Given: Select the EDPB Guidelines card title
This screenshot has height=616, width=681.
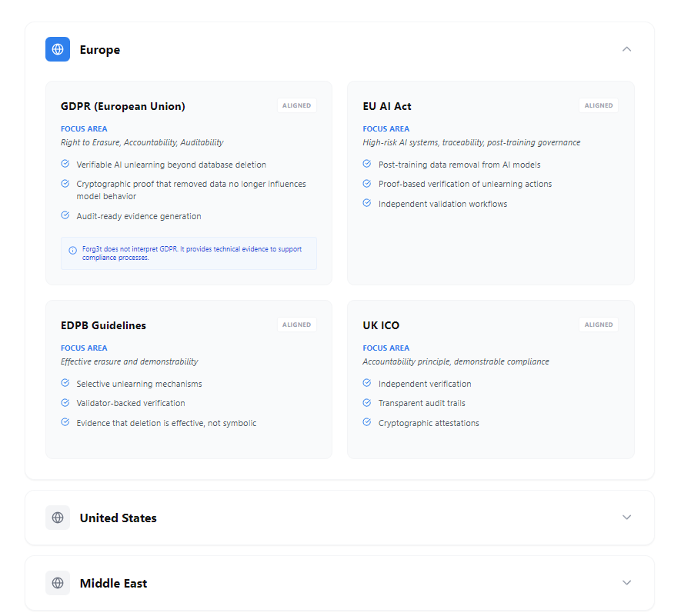Looking at the screenshot, I should 103,325.
